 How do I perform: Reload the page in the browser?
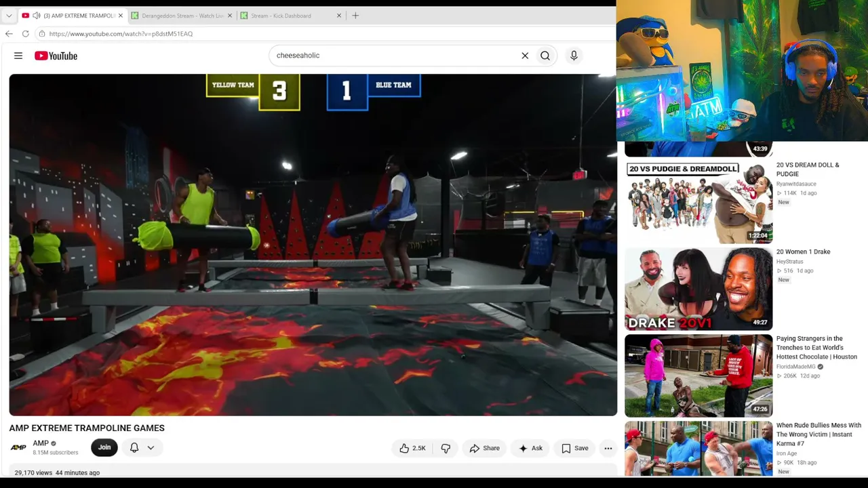(x=25, y=33)
